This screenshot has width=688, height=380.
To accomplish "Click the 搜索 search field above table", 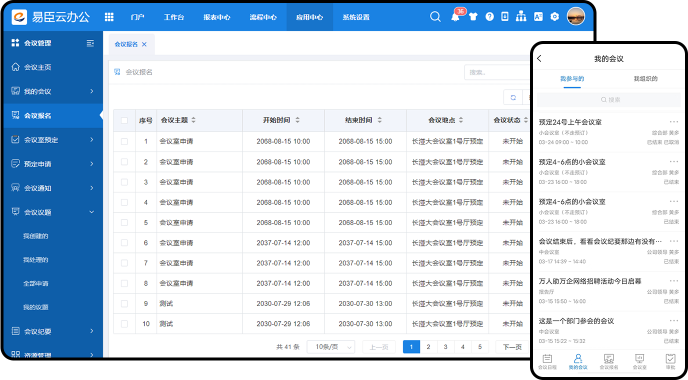I will point(498,72).
